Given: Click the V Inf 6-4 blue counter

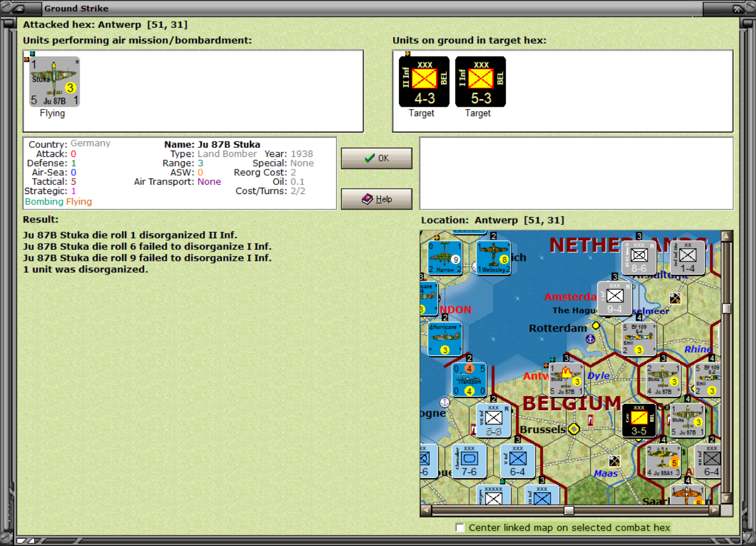Looking at the screenshot, I should pos(518,461).
